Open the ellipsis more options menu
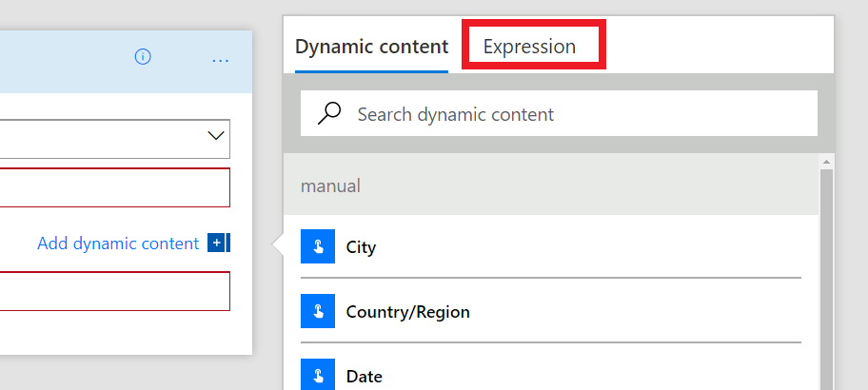Viewport: 868px width, 390px height. pyautogui.click(x=221, y=60)
